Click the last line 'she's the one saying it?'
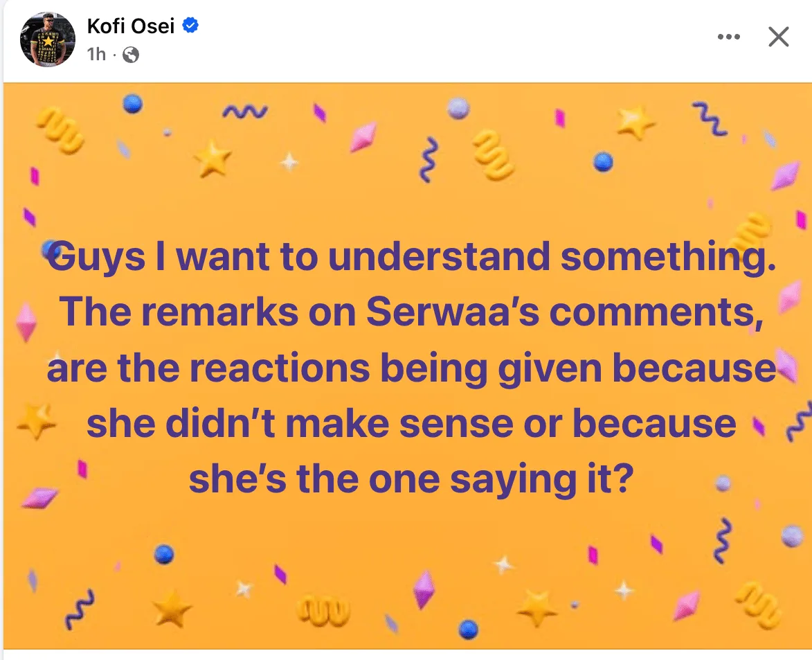812x660 pixels. tap(412, 480)
